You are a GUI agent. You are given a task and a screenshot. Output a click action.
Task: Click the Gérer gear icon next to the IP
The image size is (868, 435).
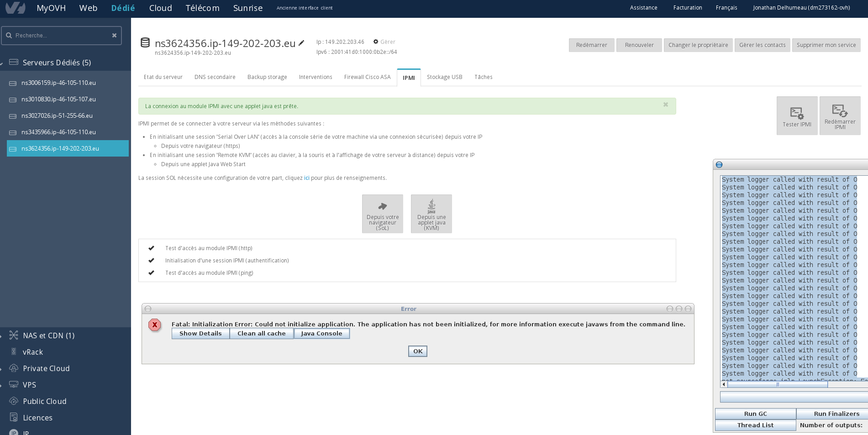pos(376,42)
